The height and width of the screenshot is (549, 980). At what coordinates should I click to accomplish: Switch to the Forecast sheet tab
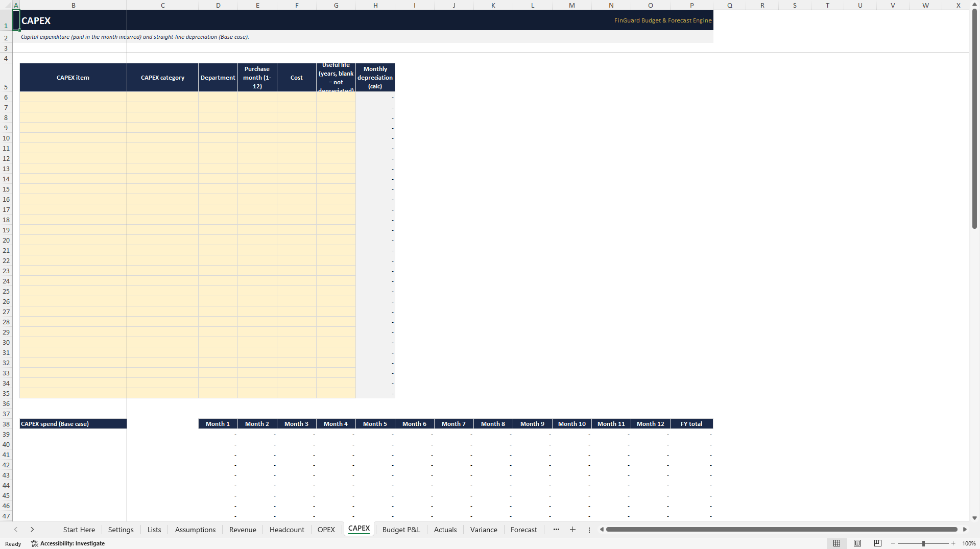pos(524,530)
